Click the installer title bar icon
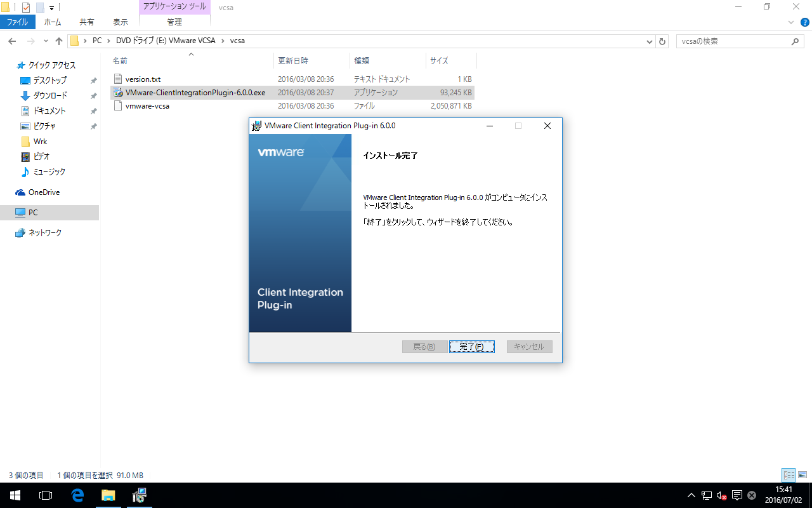 (257, 126)
